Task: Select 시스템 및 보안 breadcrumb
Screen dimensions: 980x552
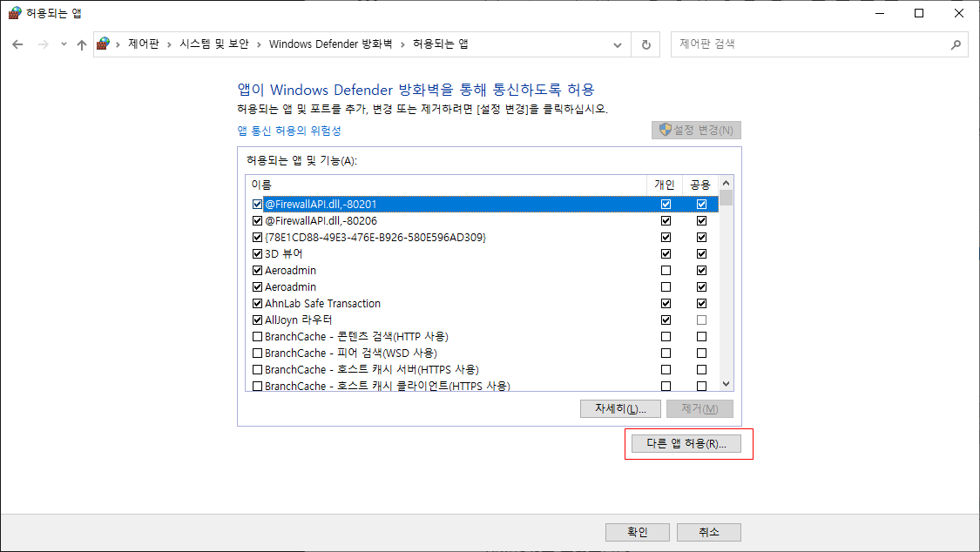Action: coord(213,44)
